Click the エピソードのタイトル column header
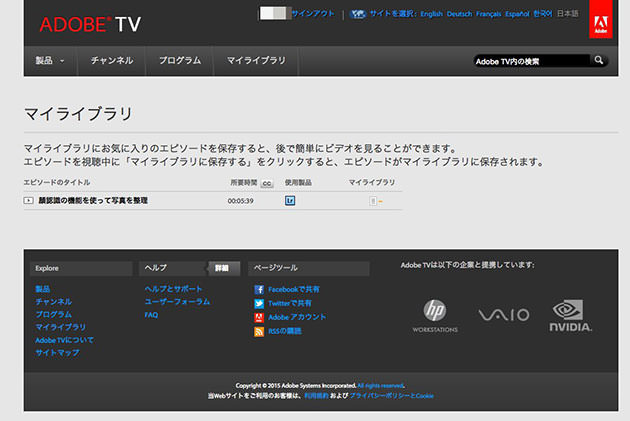The height and width of the screenshot is (421, 630). pyautogui.click(x=57, y=182)
